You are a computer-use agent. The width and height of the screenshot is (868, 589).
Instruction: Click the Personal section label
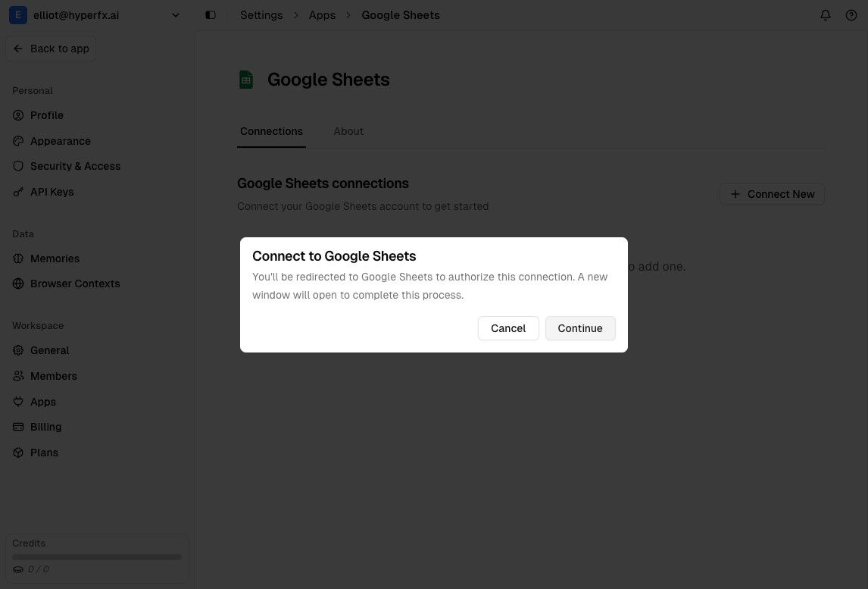[x=33, y=91]
